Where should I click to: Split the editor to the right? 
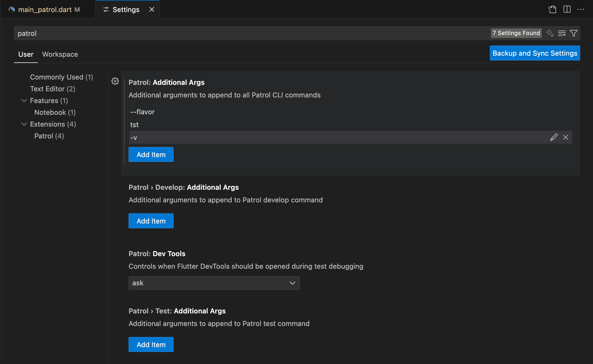(x=567, y=9)
